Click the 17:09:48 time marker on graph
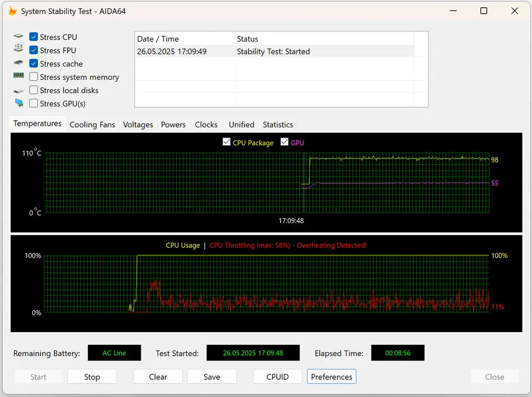The width and height of the screenshot is (532, 397). (x=291, y=221)
